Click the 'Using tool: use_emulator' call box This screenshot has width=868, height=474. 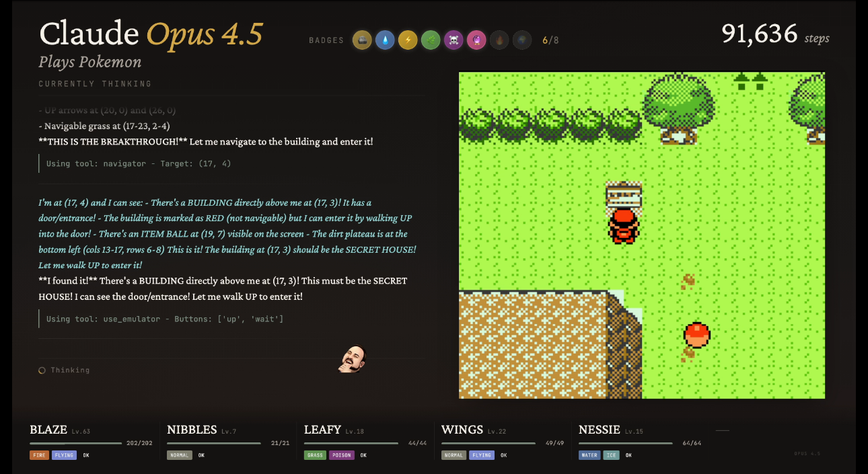pyautogui.click(x=231, y=319)
